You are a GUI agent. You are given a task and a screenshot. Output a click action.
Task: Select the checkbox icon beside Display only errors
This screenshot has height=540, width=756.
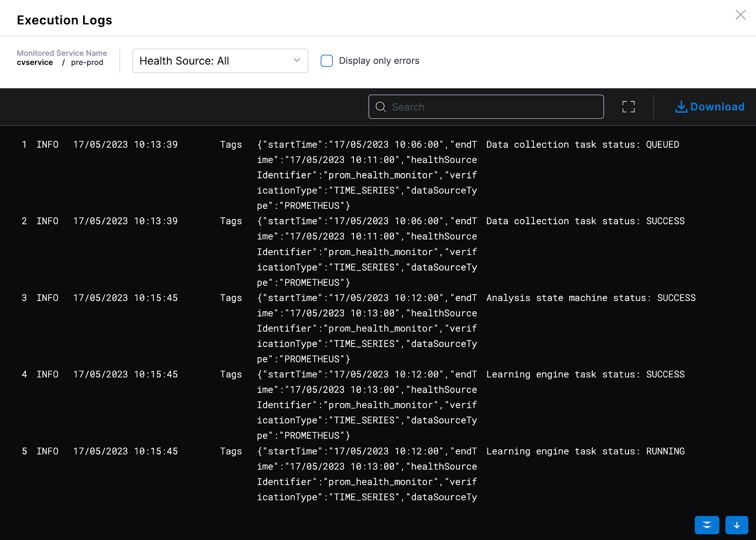(x=326, y=60)
